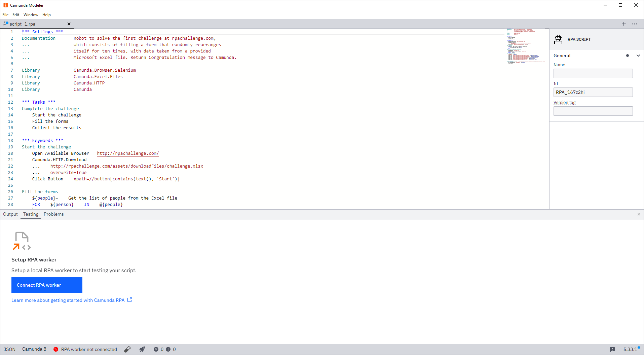Click the warning count indicator in status bar
Viewport: 644px width, 355px height.
pyautogui.click(x=170, y=349)
